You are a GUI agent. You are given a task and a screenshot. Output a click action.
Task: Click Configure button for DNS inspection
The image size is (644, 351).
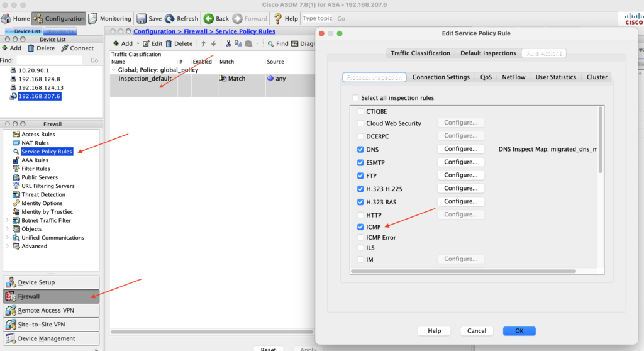(461, 149)
